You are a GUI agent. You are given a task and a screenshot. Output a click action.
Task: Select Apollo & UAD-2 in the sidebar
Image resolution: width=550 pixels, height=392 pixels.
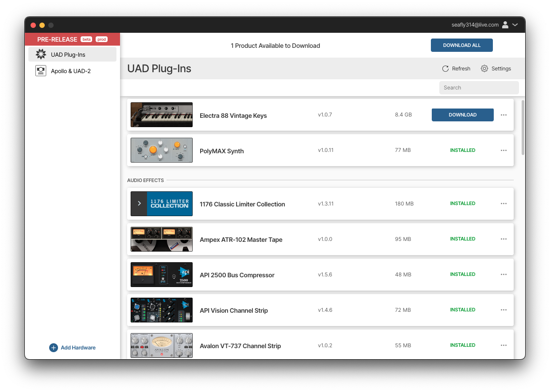click(73, 71)
